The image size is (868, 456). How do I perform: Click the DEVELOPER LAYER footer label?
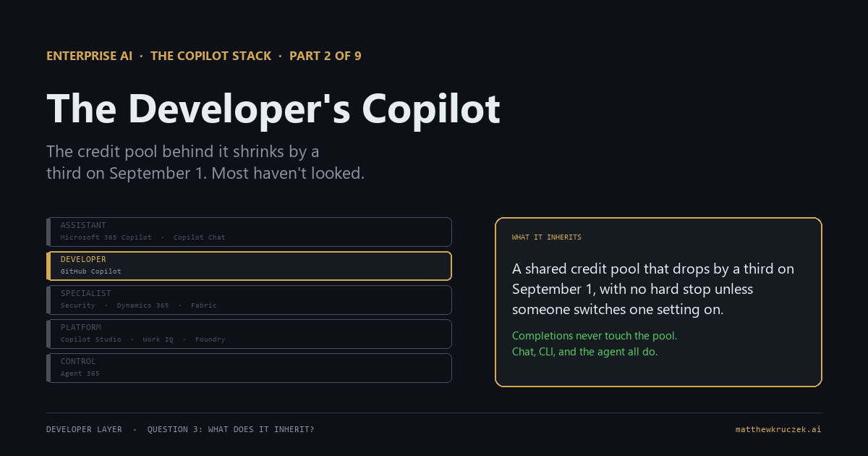pyautogui.click(x=84, y=429)
